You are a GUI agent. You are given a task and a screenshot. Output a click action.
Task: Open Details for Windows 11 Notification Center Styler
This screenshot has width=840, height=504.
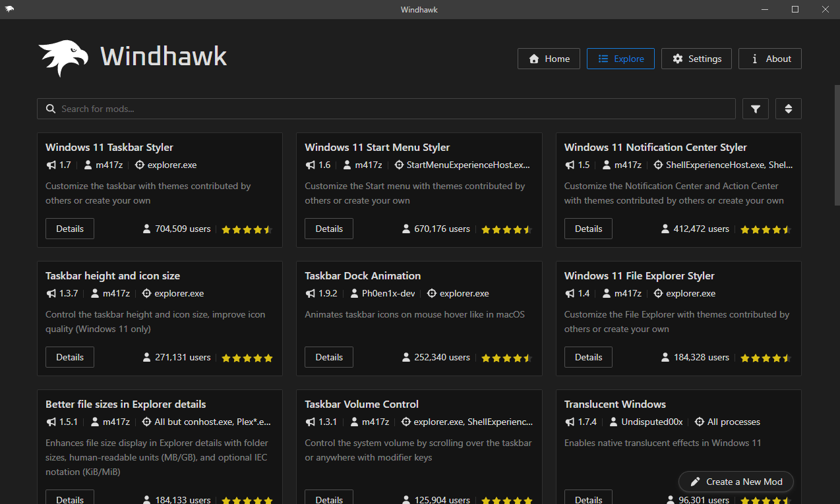pyautogui.click(x=588, y=229)
